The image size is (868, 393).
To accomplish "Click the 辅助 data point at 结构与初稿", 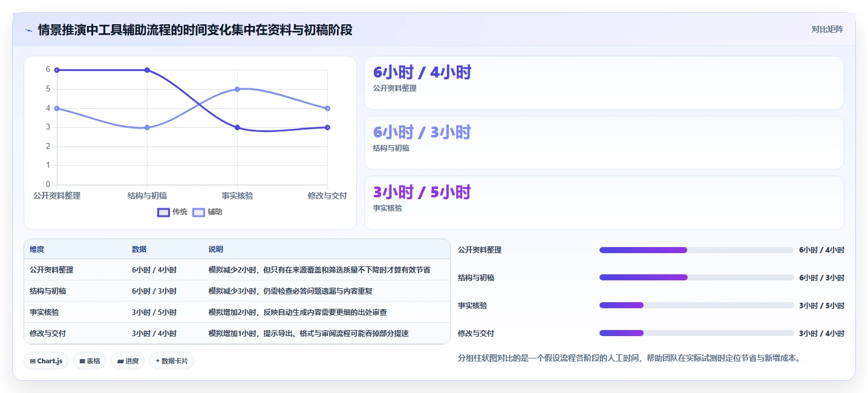I will (147, 128).
